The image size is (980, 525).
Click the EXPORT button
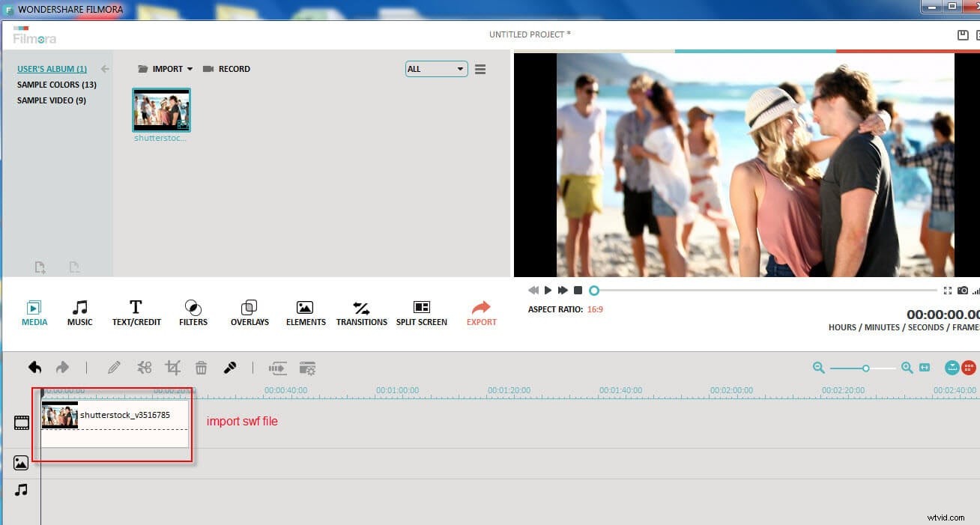tap(481, 311)
